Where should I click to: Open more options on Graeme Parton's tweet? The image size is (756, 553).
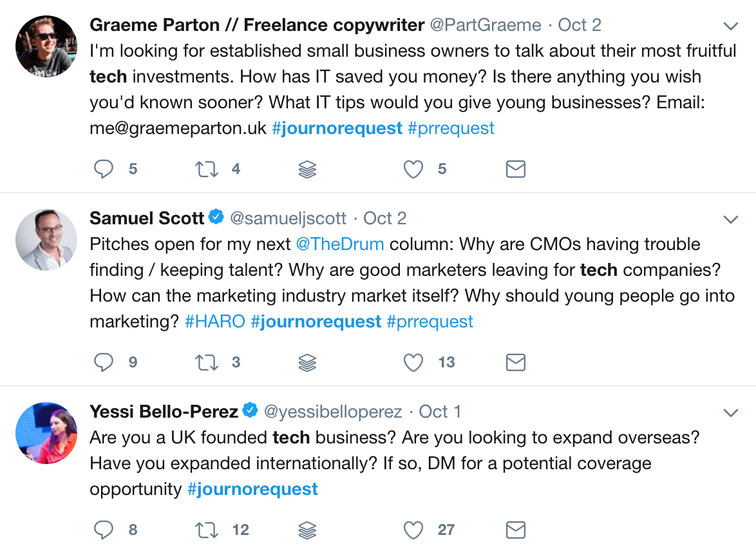(x=731, y=26)
